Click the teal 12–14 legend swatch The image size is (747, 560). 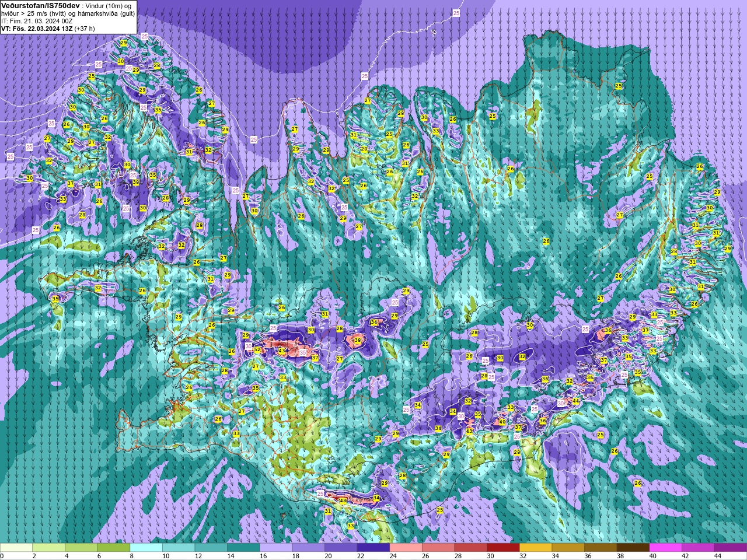211,548
